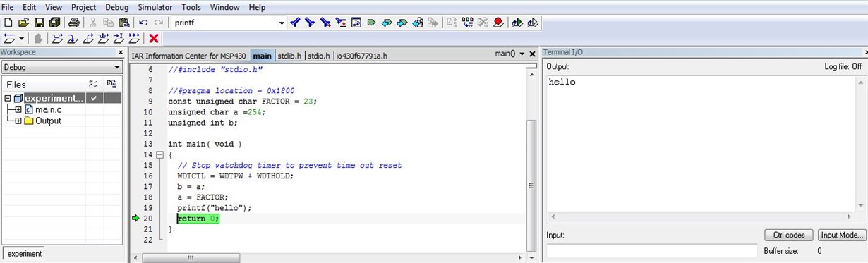The height and width of the screenshot is (263, 868).
Task: Open the Simulator menu
Action: [x=155, y=7]
